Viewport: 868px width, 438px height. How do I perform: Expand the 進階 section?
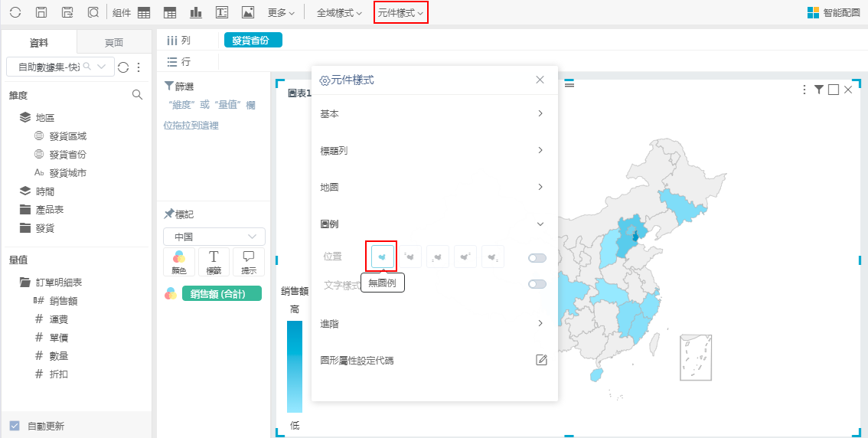coord(433,324)
